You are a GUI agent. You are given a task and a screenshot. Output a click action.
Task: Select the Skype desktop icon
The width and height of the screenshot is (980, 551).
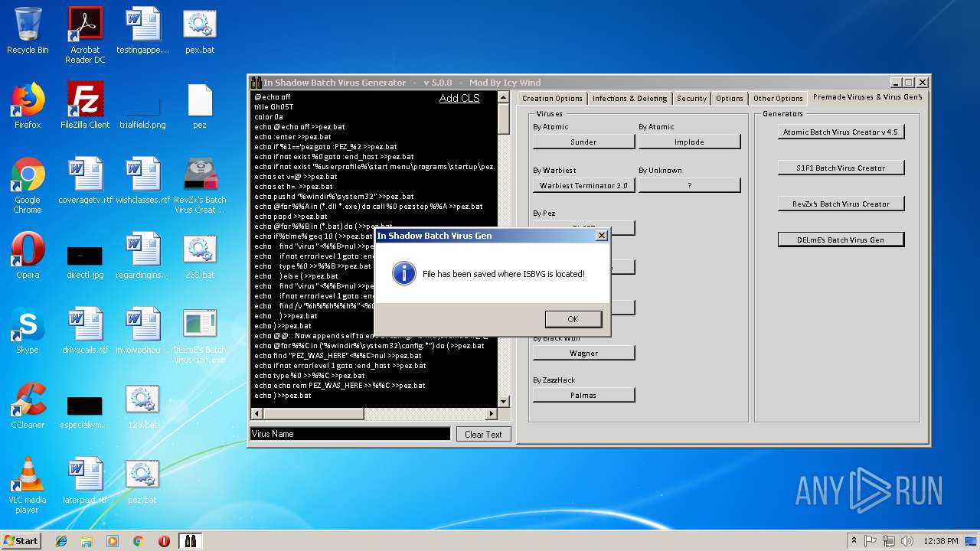tap(28, 331)
